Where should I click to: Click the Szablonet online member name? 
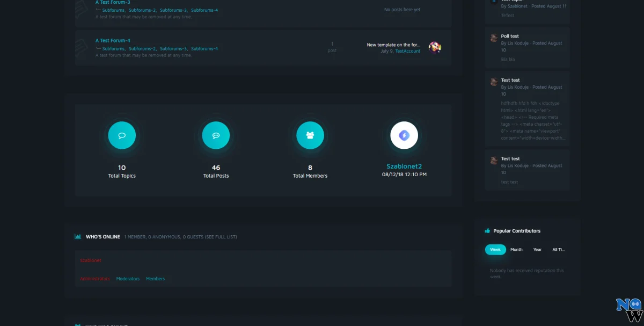pos(91,260)
